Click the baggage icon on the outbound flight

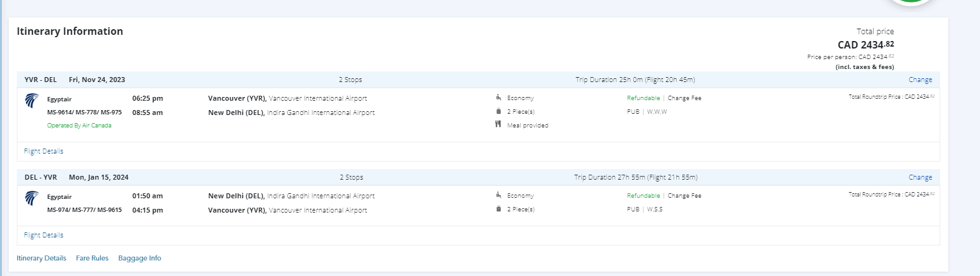tap(498, 111)
